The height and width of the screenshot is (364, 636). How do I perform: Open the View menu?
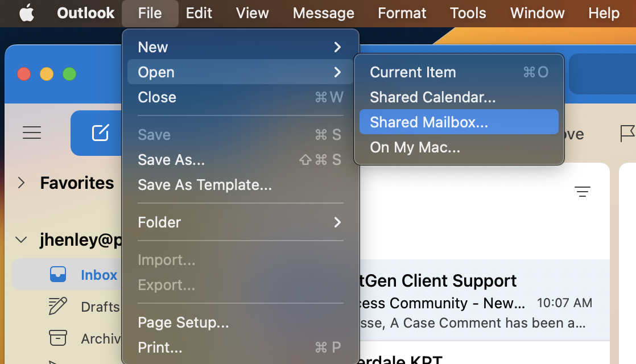coord(252,13)
